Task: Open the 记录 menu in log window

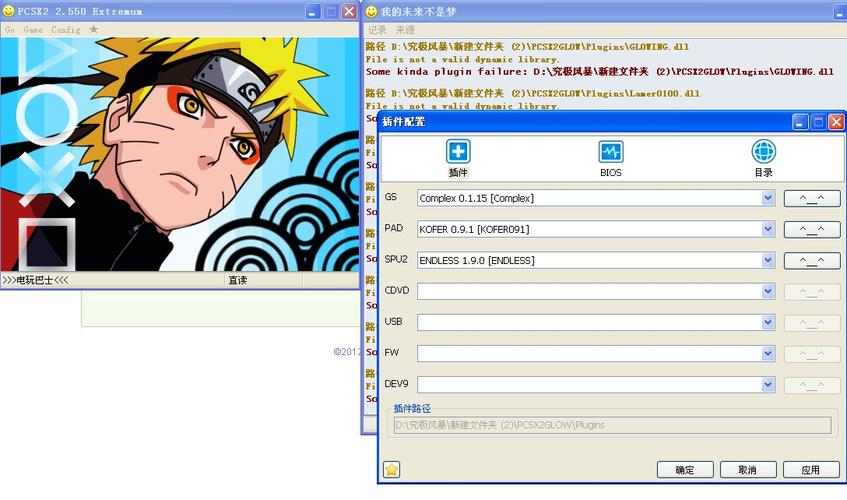Action: click(x=377, y=30)
